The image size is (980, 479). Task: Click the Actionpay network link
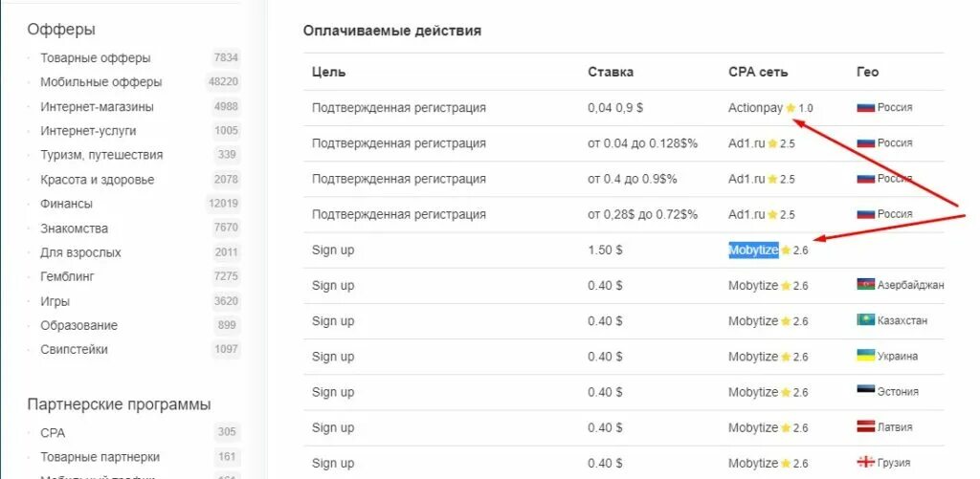click(755, 108)
